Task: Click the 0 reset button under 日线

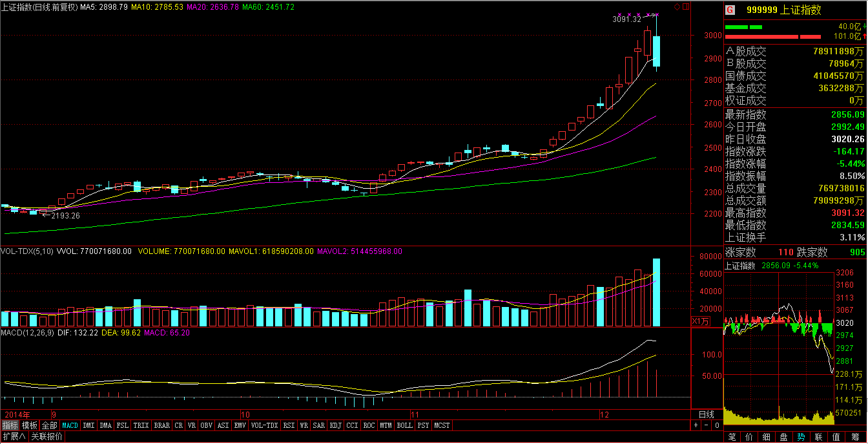Action: (716, 425)
